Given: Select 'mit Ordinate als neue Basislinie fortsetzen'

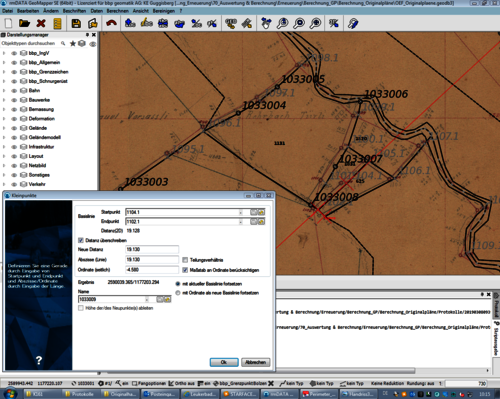Looking at the screenshot, I should click(x=178, y=293).
